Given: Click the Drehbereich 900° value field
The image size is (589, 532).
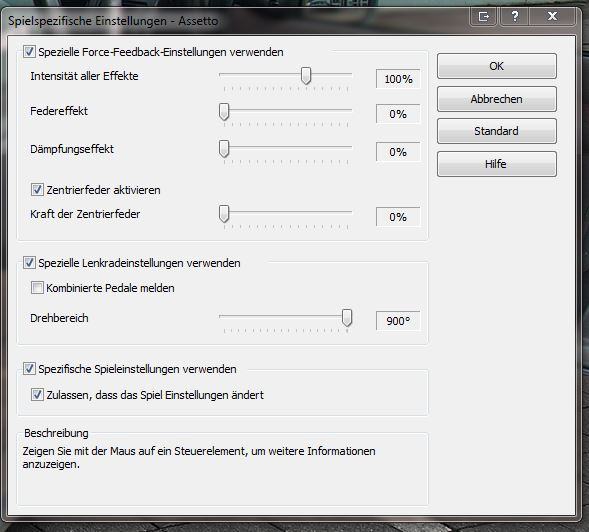Looking at the screenshot, I should tap(398, 321).
